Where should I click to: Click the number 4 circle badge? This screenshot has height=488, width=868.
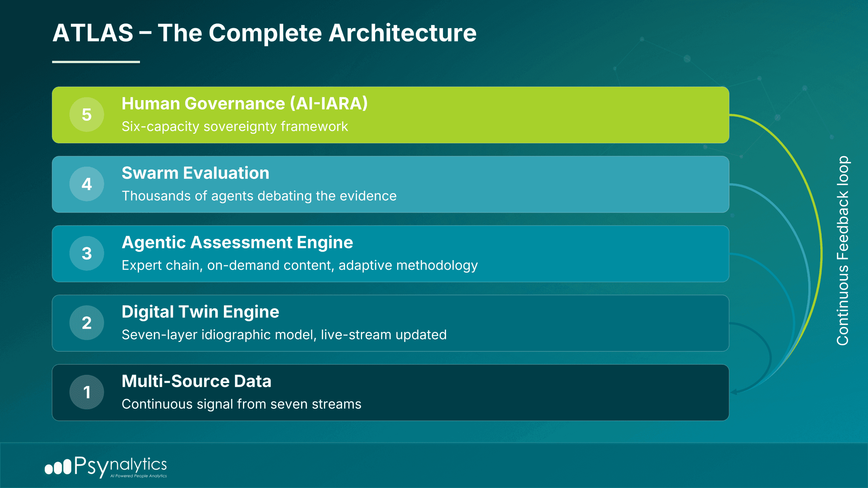[86, 184]
